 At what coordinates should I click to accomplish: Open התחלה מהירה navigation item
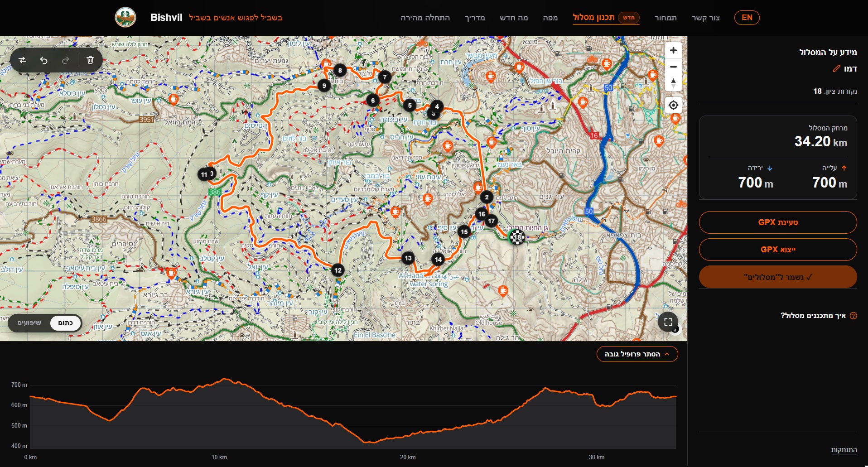coord(425,18)
